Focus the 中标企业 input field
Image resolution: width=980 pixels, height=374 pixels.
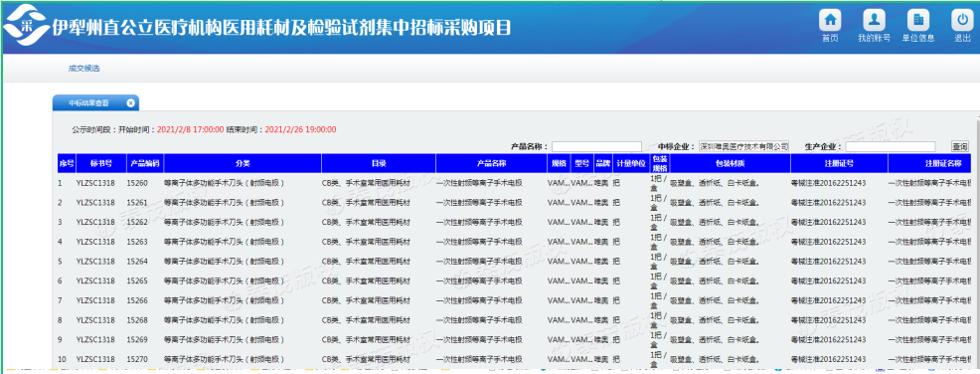pyautogui.click(x=743, y=146)
